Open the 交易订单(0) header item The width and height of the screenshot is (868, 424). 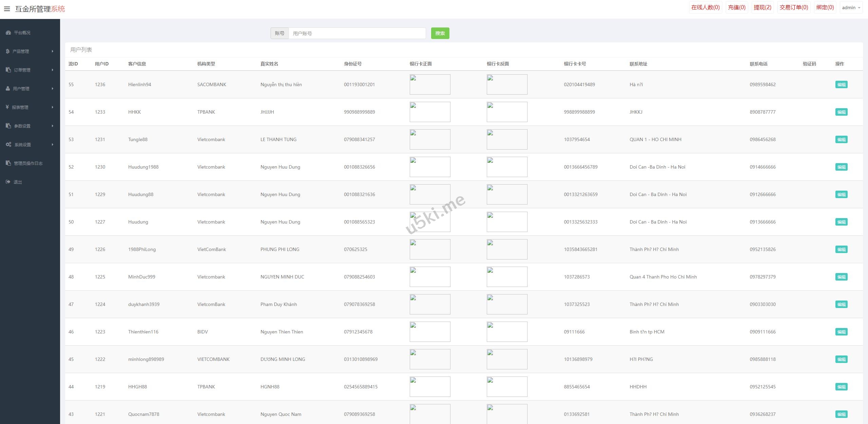click(x=794, y=7)
